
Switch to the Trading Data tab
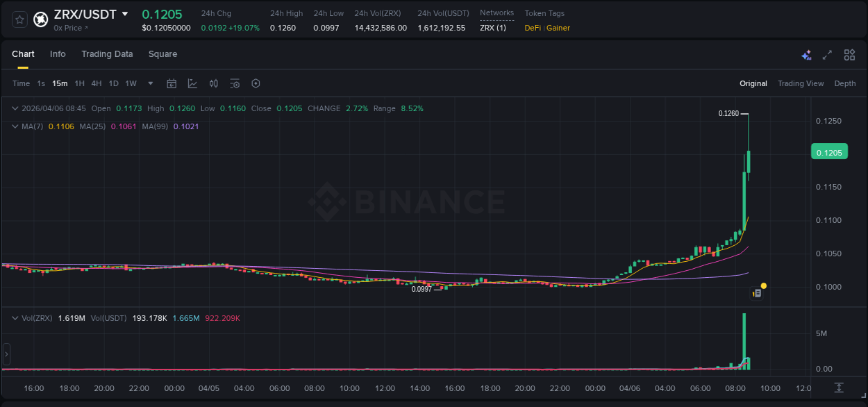click(x=107, y=53)
